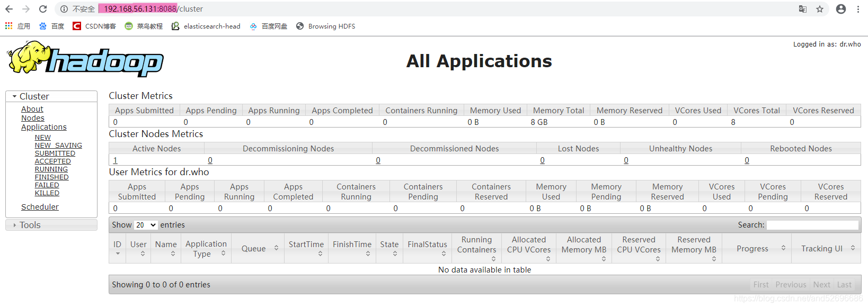
Task: Expand the Tools sidebar section
Action: [x=51, y=225]
